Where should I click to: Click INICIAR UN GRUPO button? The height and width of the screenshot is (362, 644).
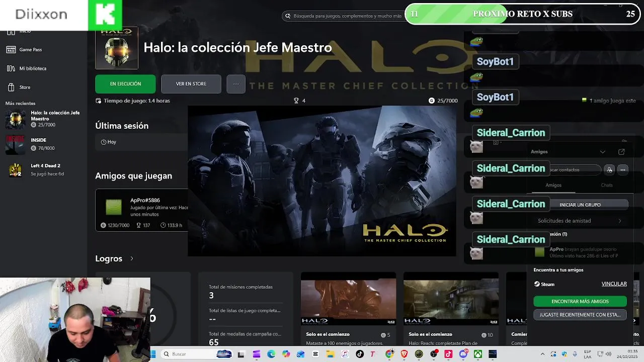click(580, 205)
